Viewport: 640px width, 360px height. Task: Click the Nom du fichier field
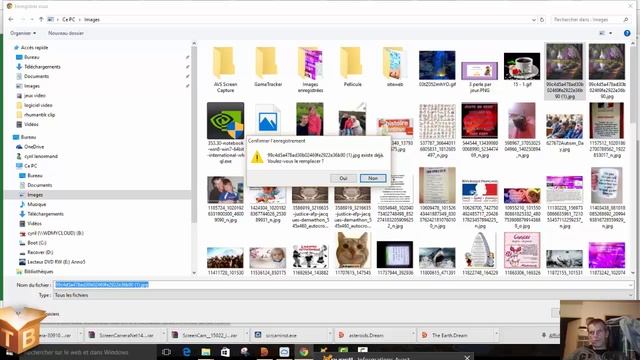[x=344, y=285]
